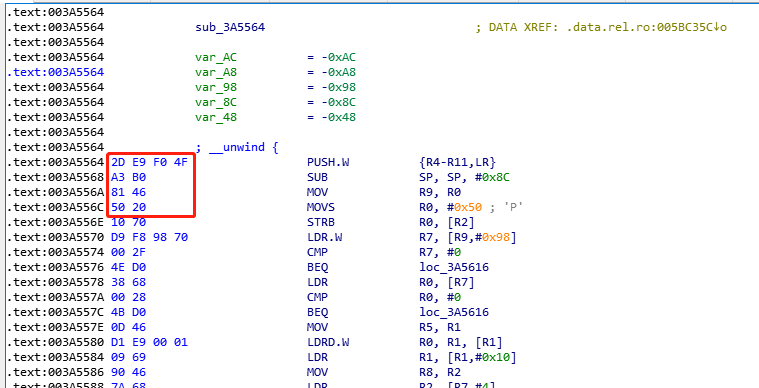Select the -0x48 offset value

pyautogui.click(x=338, y=118)
